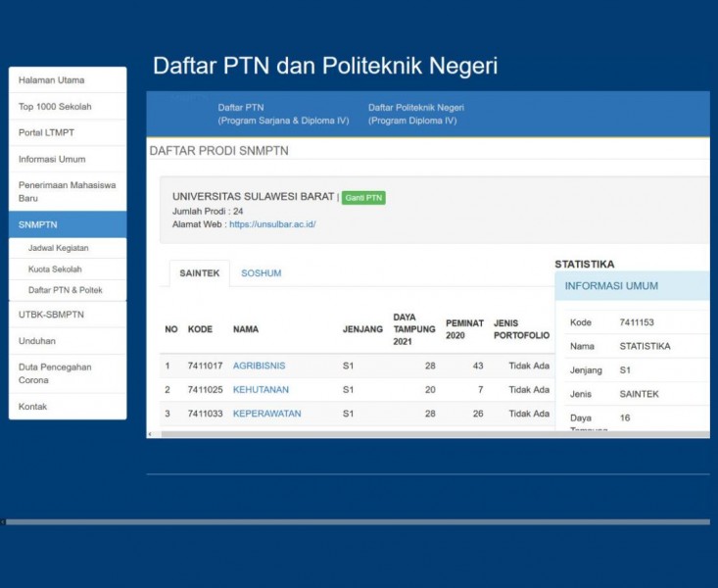This screenshot has height=588, width=718.
Task: Open Jadwal Kegiatan submenu item
Action: coord(59,249)
